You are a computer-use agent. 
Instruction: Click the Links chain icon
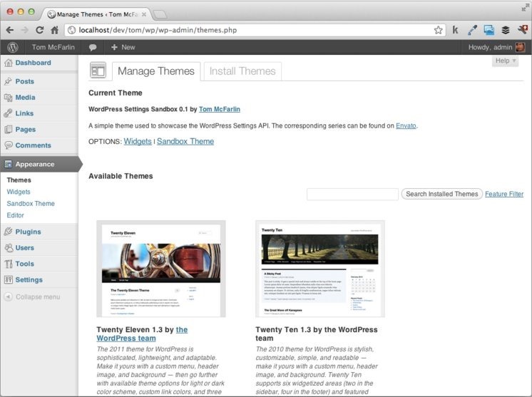pos(8,113)
